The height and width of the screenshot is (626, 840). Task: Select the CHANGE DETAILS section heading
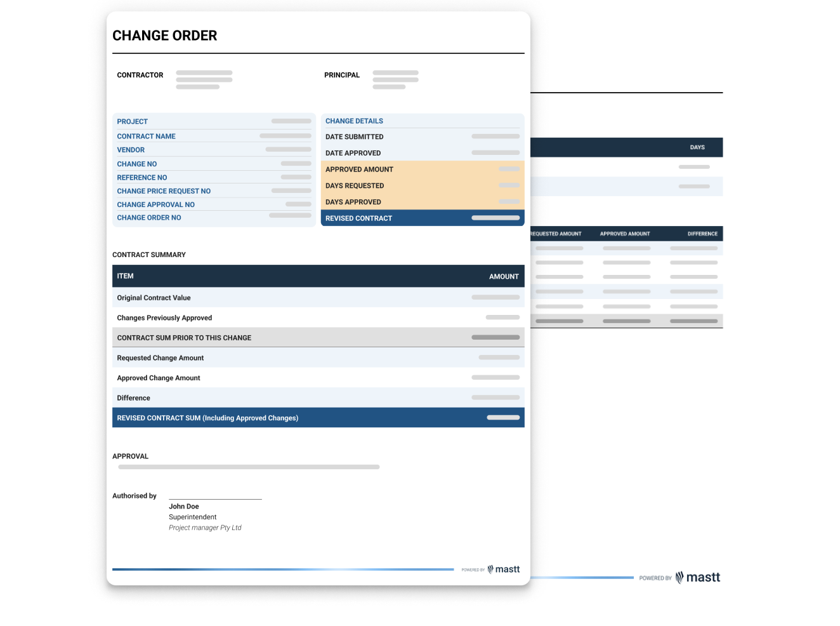tap(353, 121)
